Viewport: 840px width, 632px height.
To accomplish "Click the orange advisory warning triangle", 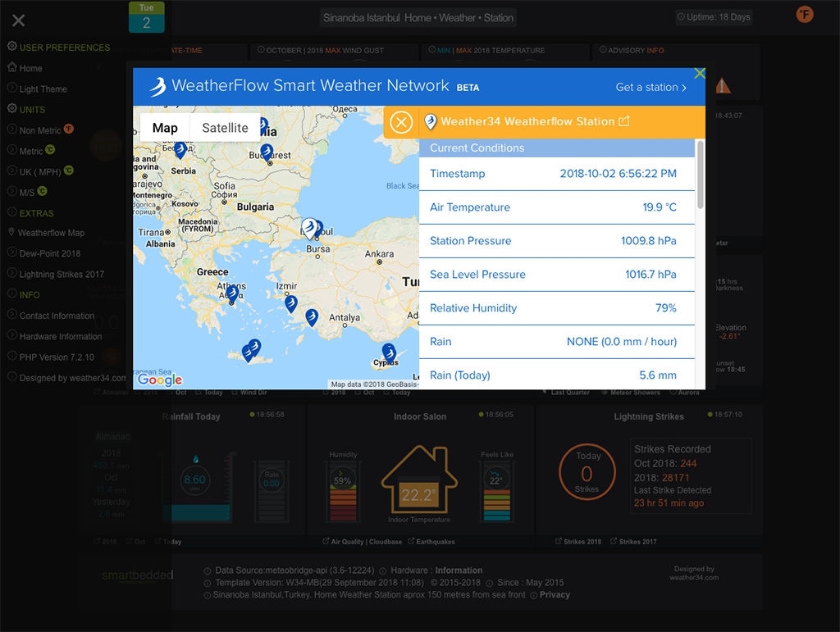I will 723,85.
